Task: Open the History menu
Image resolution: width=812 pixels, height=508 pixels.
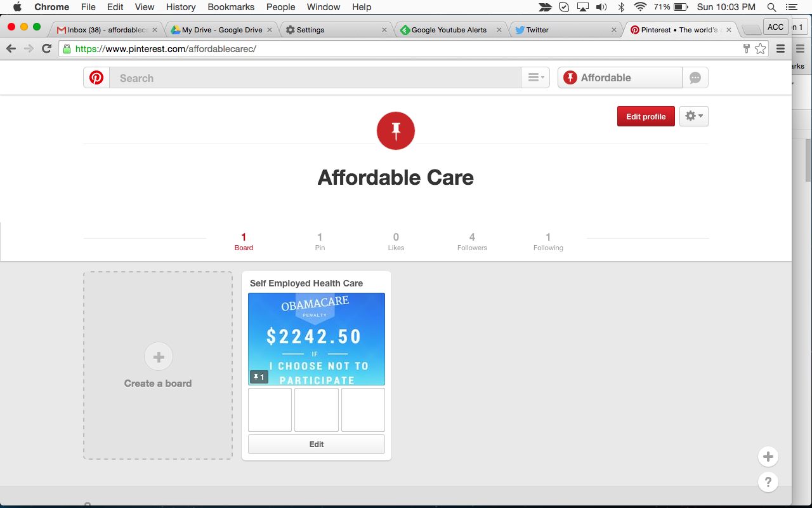Action: point(181,7)
